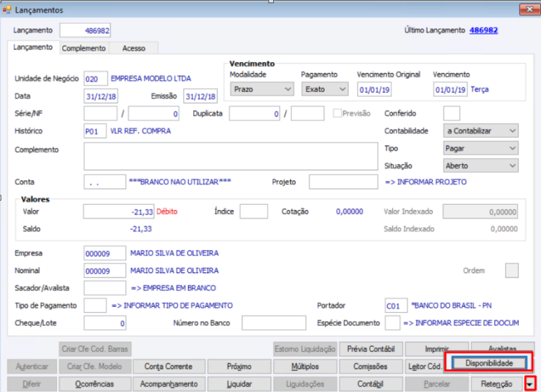This screenshot has width=541, height=392.
Task: Click the Múltiplos button
Action: click(x=305, y=366)
